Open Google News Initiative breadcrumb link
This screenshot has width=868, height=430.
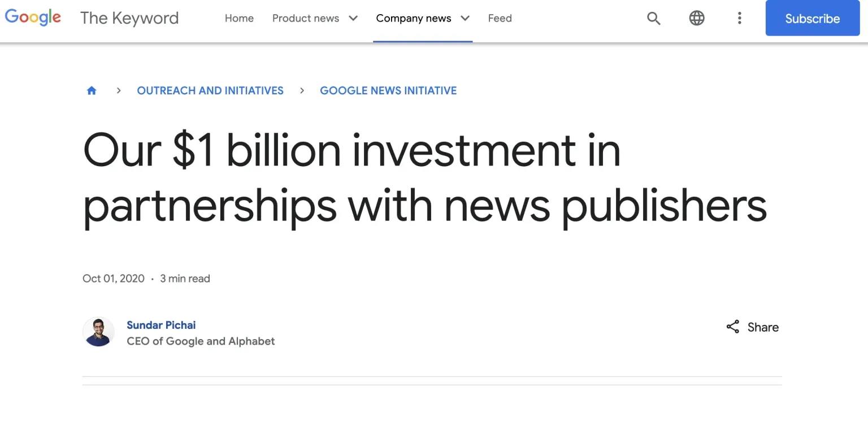388,90
